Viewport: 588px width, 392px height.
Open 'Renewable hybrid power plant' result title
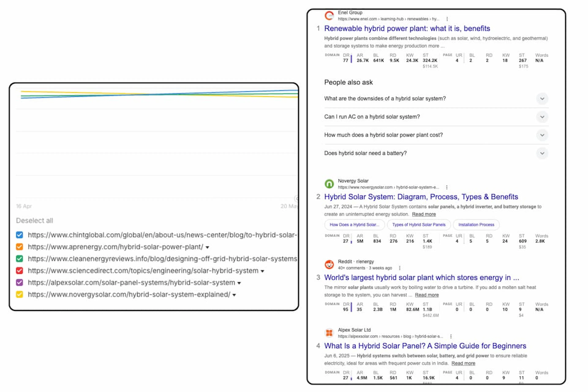[407, 28]
